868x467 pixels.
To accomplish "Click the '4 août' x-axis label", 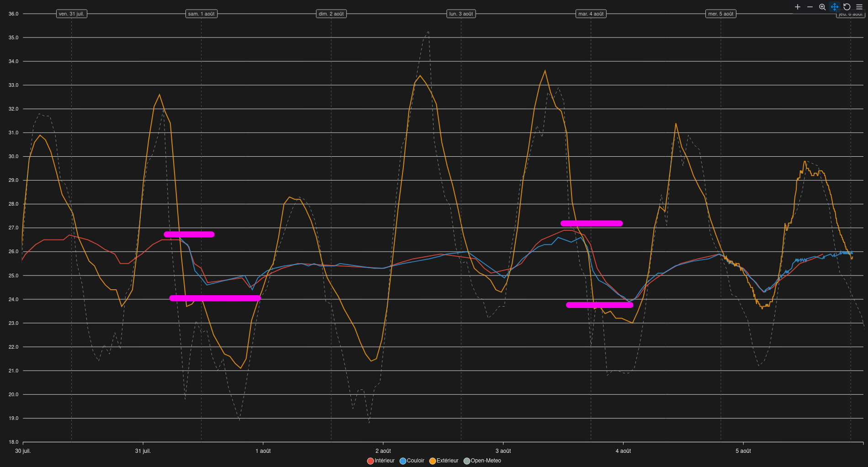I will (623, 451).
